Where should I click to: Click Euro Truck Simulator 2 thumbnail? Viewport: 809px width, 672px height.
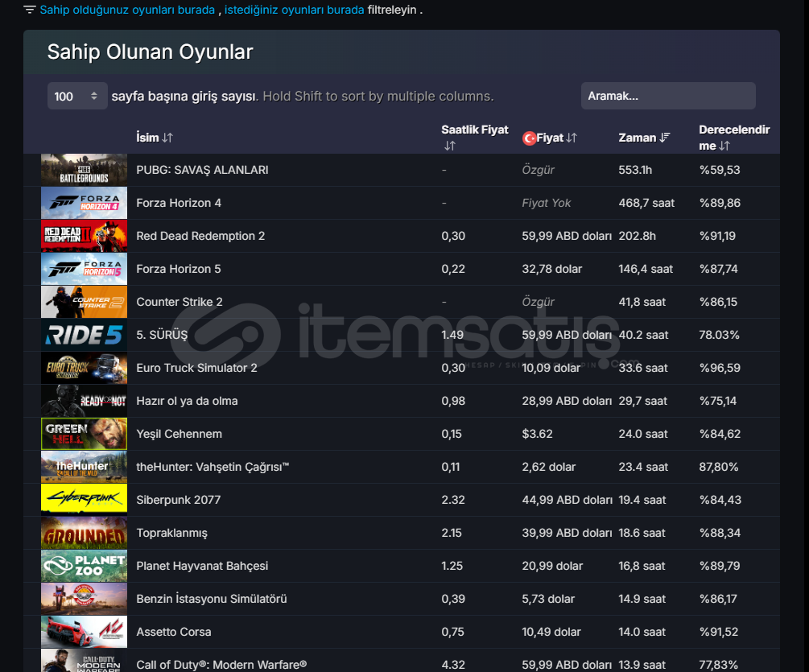tap(84, 368)
